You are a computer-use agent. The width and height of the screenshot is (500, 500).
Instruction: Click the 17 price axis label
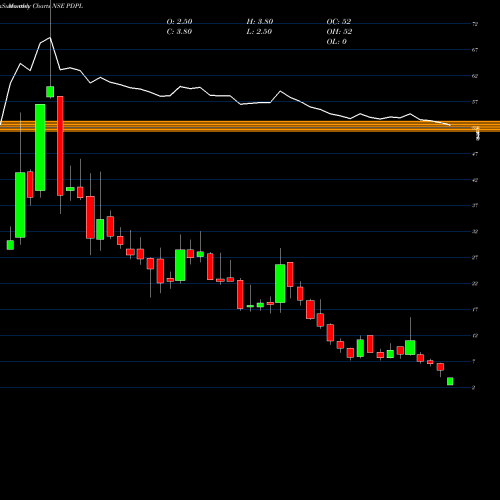point(475,309)
